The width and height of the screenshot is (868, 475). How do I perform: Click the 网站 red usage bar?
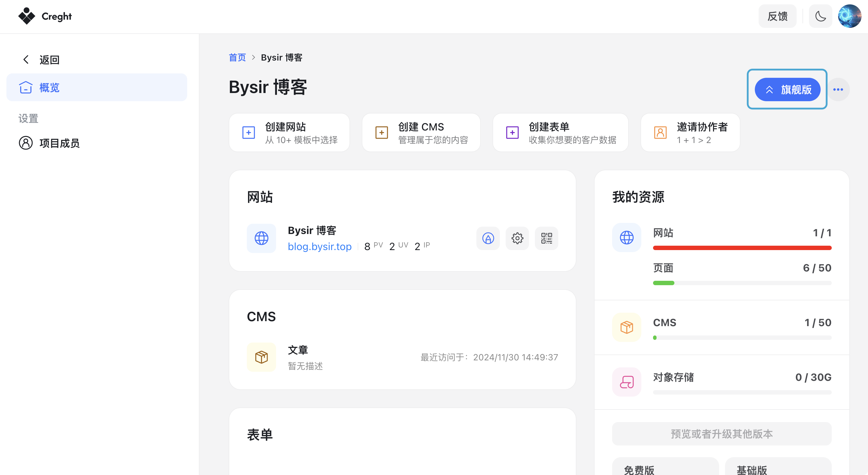click(742, 248)
